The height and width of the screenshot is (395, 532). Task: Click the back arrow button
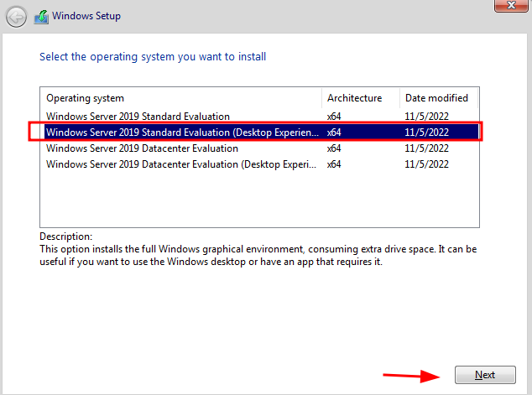point(16,17)
